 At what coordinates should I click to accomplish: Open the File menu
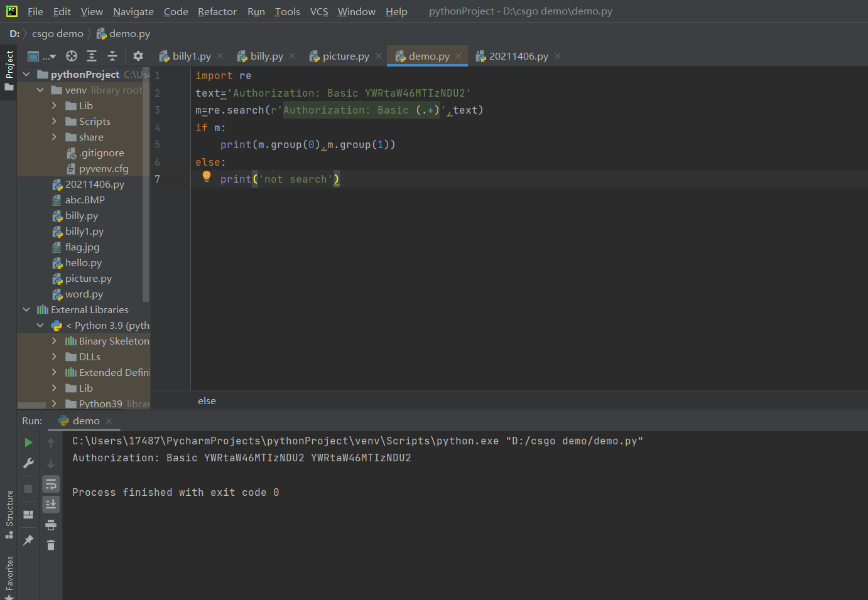click(35, 11)
